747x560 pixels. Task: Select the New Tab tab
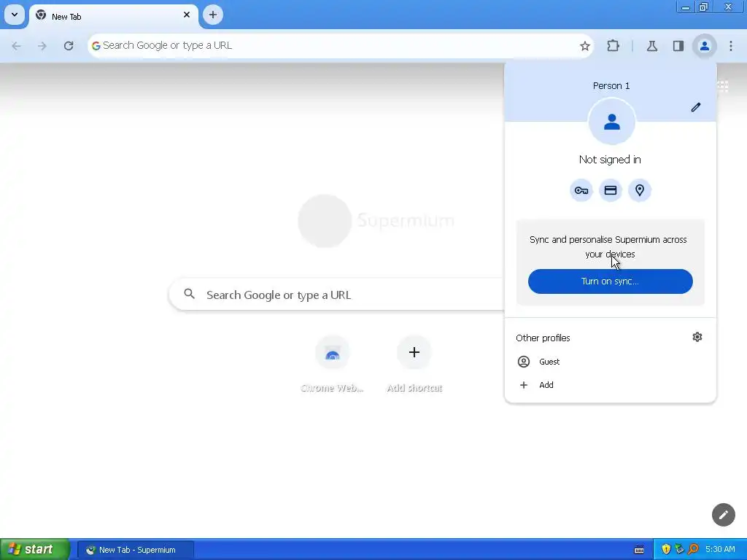click(x=113, y=16)
